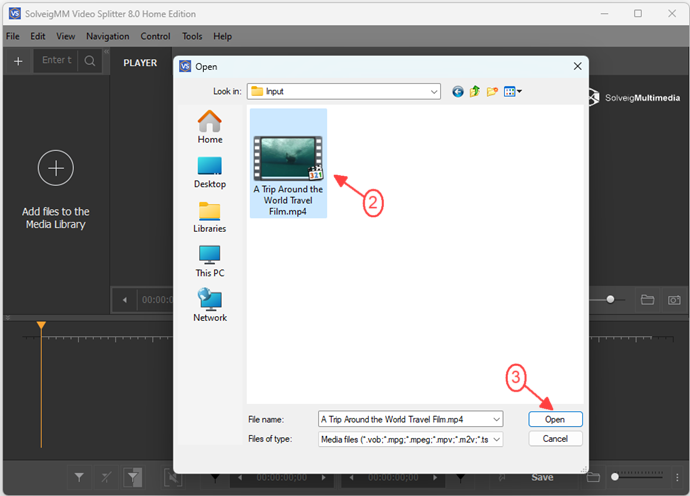This screenshot has height=496, width=690.
Task: Go back to the last folder visited
Action: (x=458, y=92)
